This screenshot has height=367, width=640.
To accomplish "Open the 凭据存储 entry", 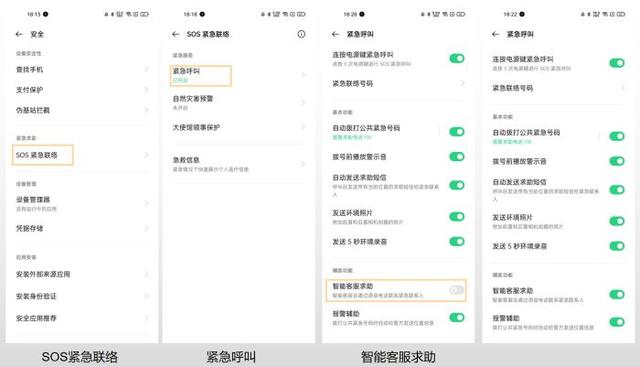I will click(x=82, y=228).
